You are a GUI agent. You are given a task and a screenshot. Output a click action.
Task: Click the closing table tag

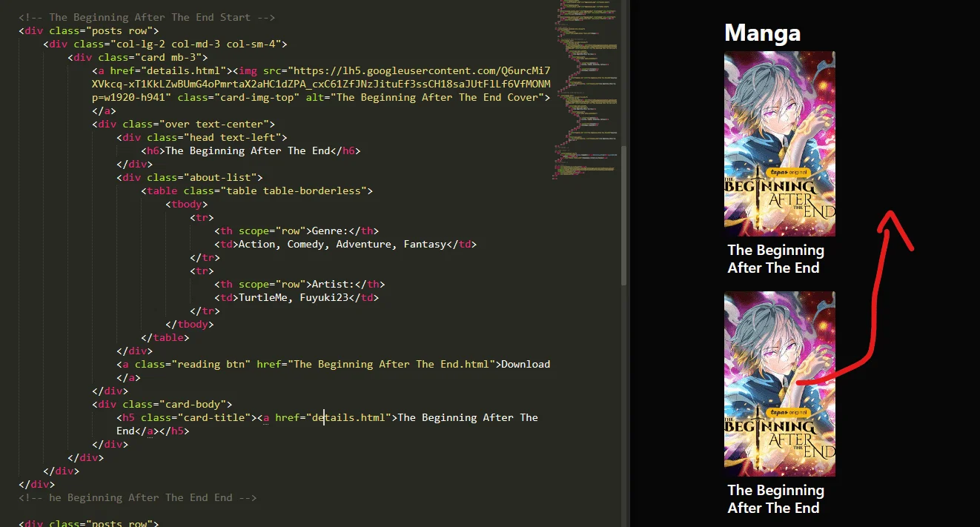coord(165,337)
